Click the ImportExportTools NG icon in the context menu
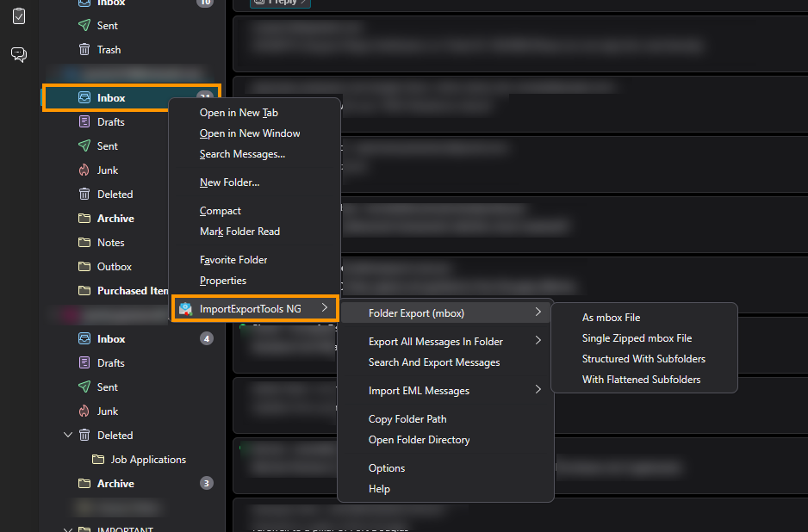 185,309
